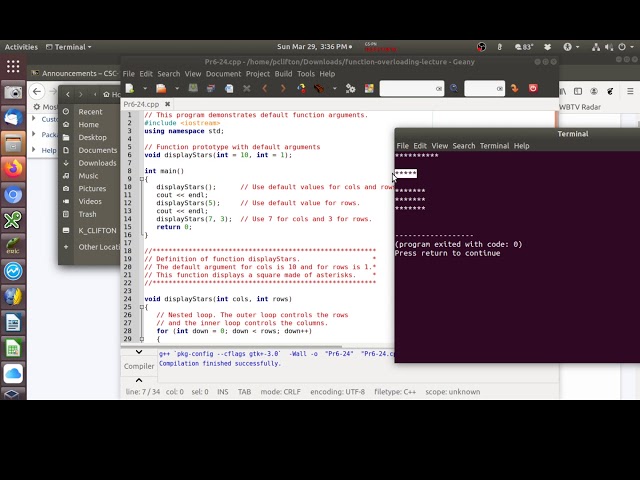This screenshot has height=480, width=640.
Task: Click Geany's Open file toolbar icon
Action: [161, 88]
